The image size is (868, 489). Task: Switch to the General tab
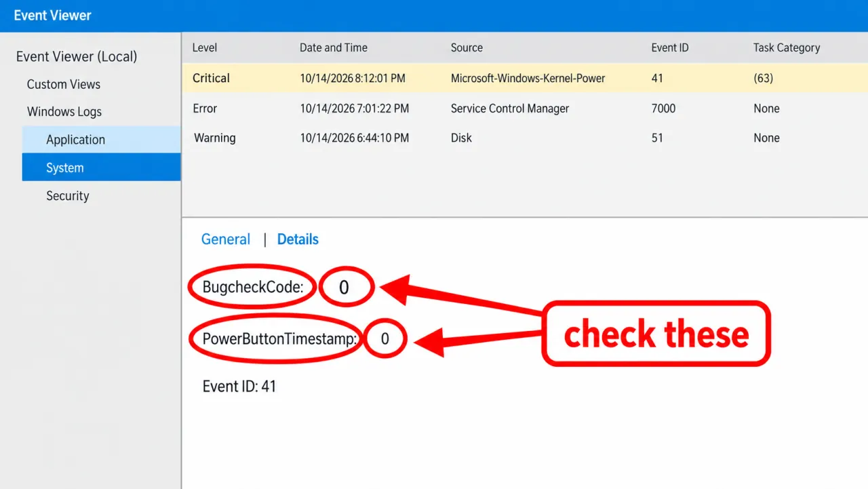click(226, 239)
